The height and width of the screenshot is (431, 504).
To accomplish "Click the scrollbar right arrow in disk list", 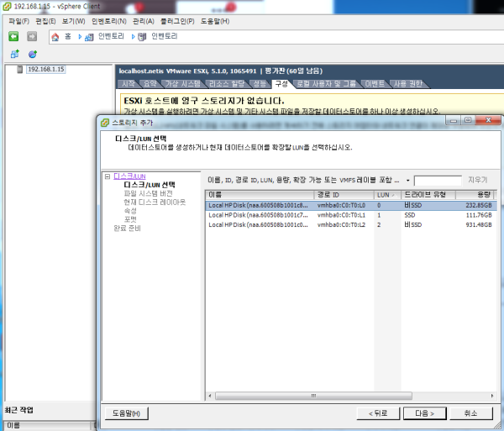I will coord(492,396).
